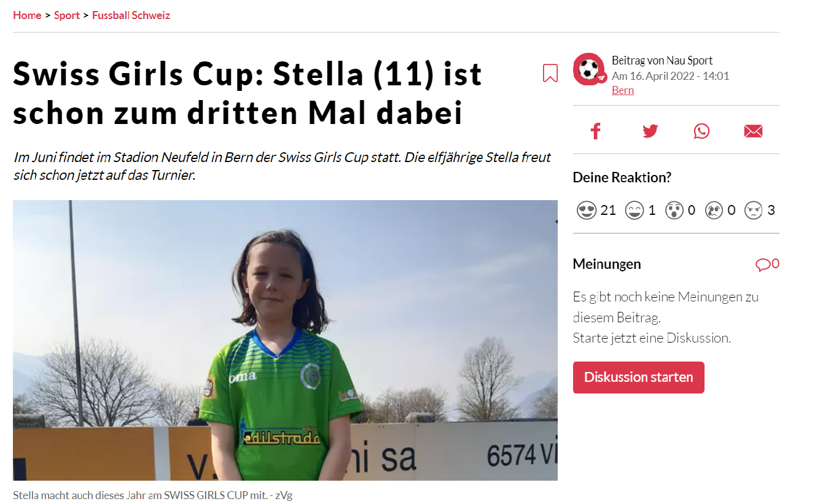The height and width of the screenshot is (504, 820).
Task: Open the photo of Stella
Action: click(x=285, y=340)
